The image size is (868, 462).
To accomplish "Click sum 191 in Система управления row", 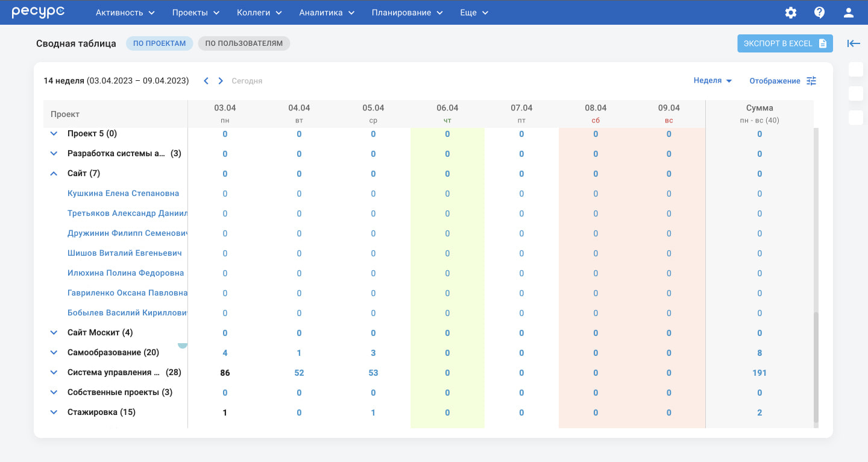I will pyautogui.click(x=759, y=373).
